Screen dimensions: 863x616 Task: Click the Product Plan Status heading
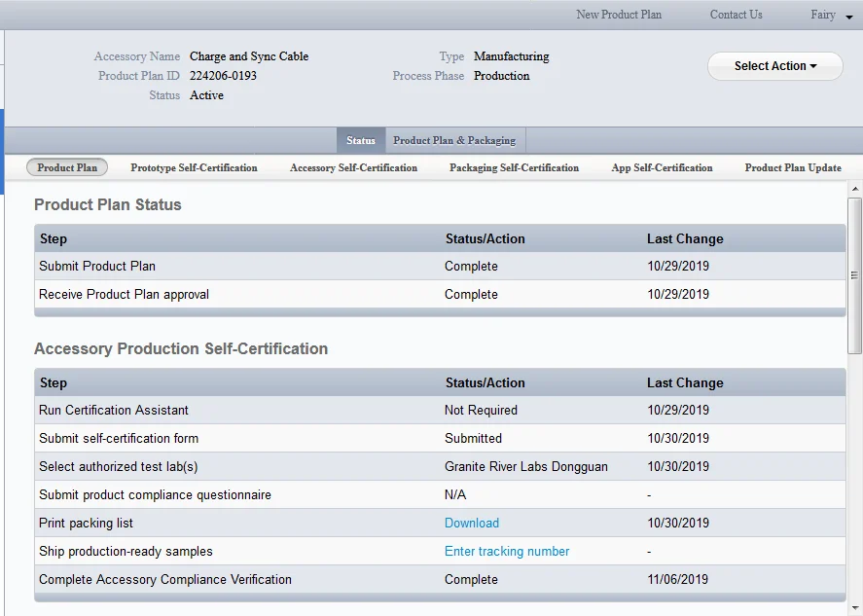tap(108, 204)
